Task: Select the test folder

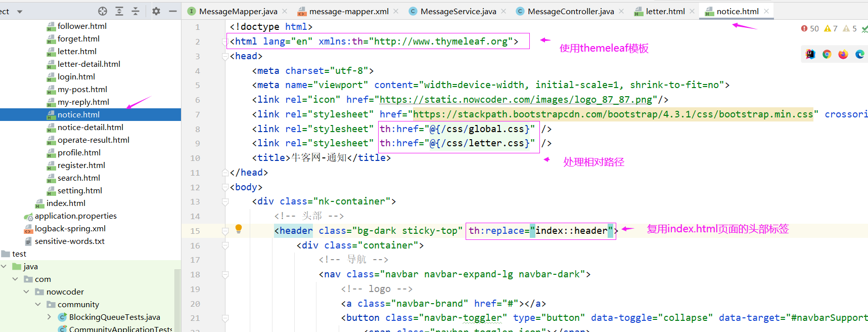Action: (x=19, y=254)
